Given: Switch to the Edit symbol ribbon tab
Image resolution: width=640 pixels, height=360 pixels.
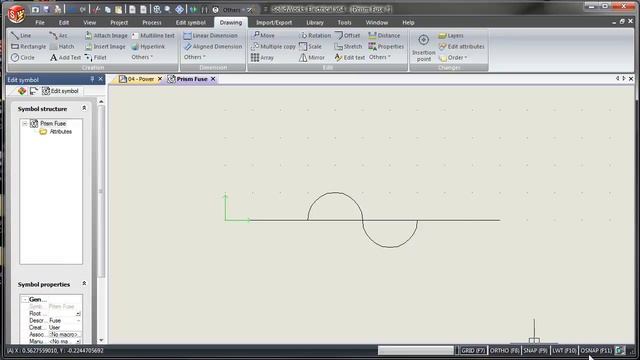Looking at the screenshot, I should pyautogui.click(x=191, y=22).
